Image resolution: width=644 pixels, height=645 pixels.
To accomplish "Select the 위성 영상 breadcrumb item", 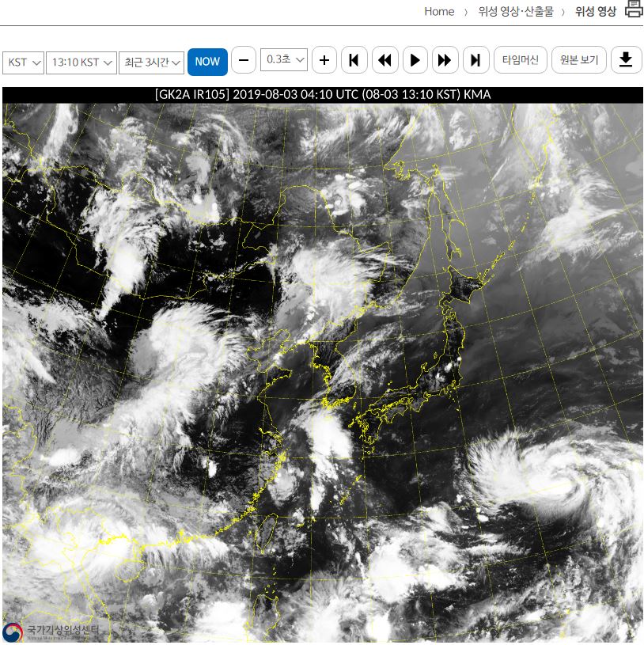I will coord(595,11).
